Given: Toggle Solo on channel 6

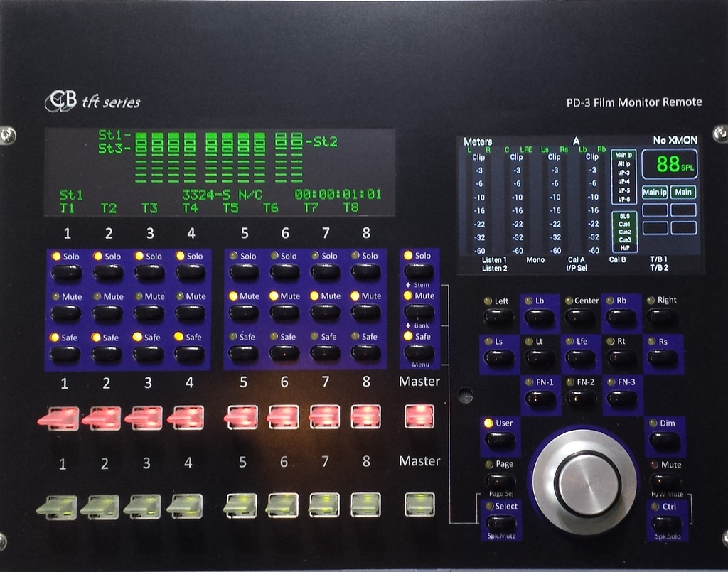Looking at the screenshot, I should [284, 272].
